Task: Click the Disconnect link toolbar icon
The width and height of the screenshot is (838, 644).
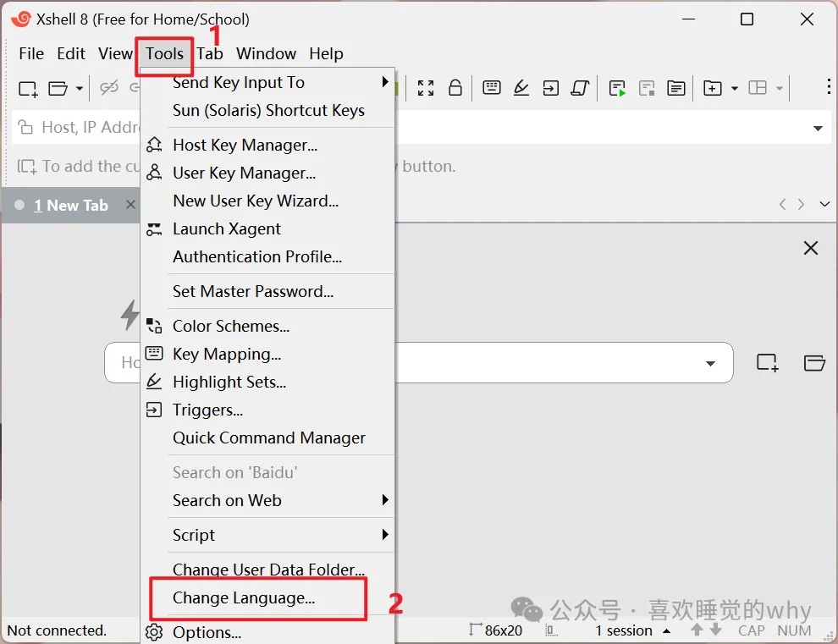Action: tap(109, 88)
